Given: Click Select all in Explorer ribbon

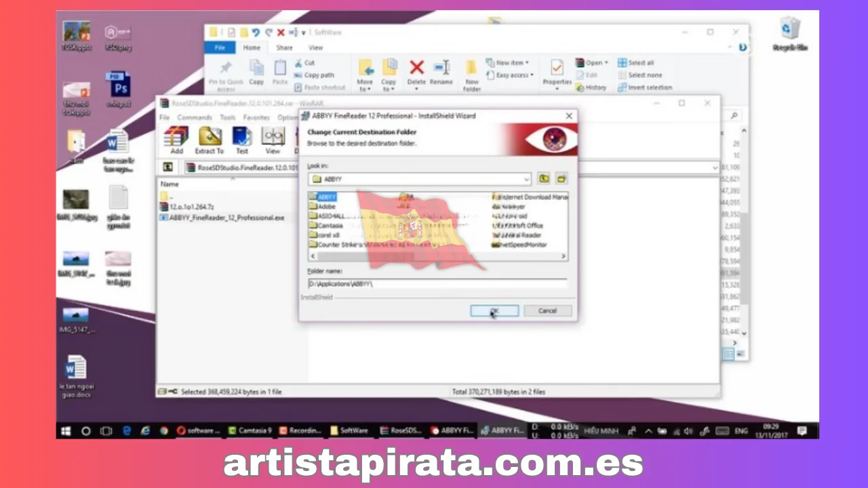Looking at the screenshot, I should pos(635,63).
